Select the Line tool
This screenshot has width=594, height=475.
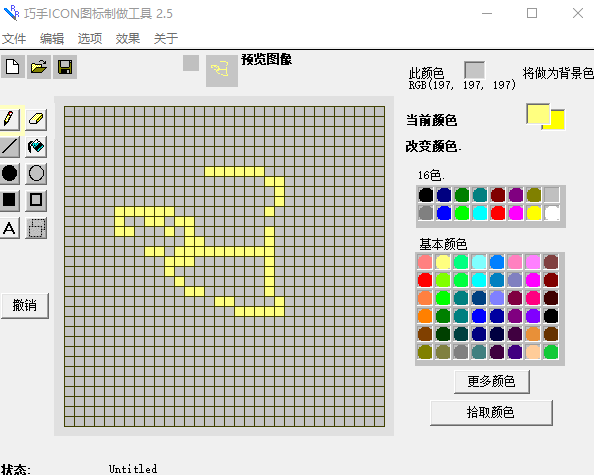[x=9, y=147]
